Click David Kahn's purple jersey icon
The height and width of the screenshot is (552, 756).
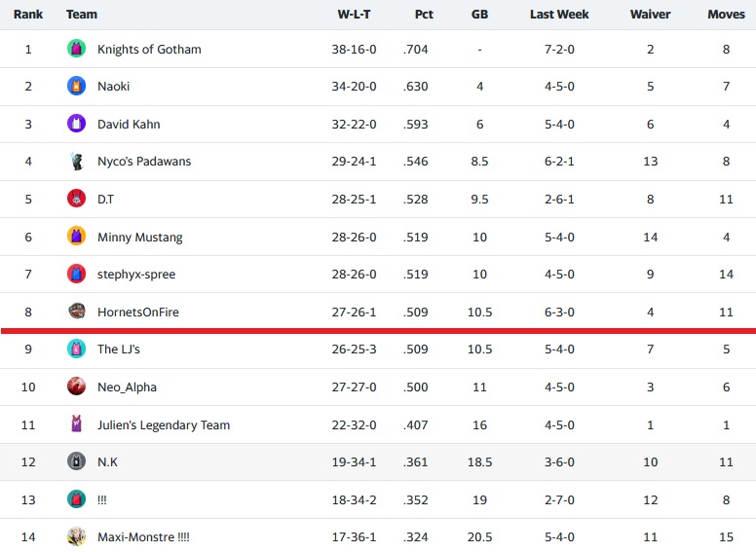click(76, 124)
